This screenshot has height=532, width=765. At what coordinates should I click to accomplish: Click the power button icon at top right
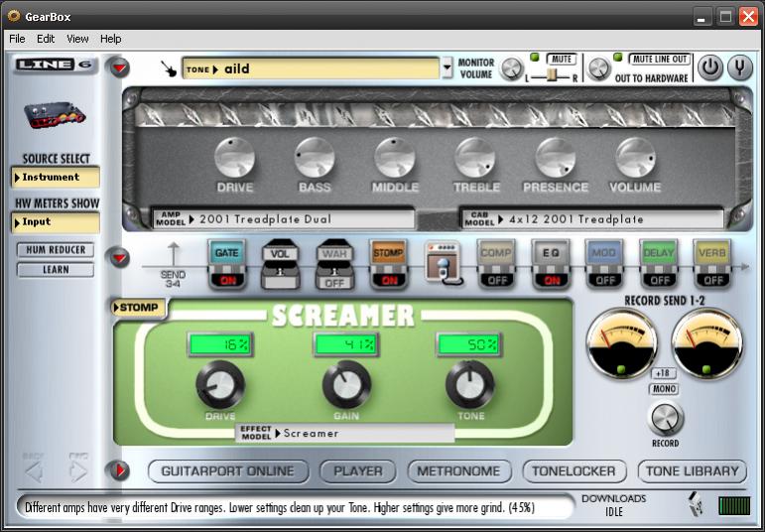click(709, 67)
